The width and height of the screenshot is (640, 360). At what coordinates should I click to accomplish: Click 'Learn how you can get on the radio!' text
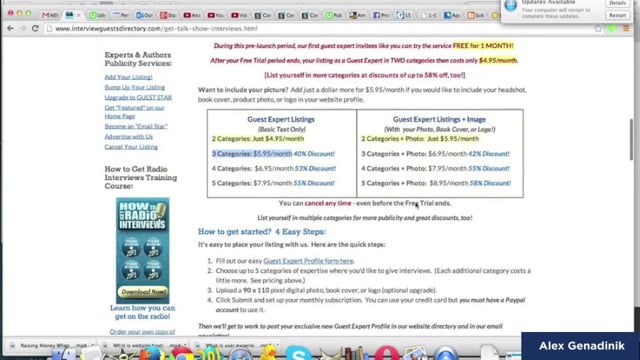(142, 312)
